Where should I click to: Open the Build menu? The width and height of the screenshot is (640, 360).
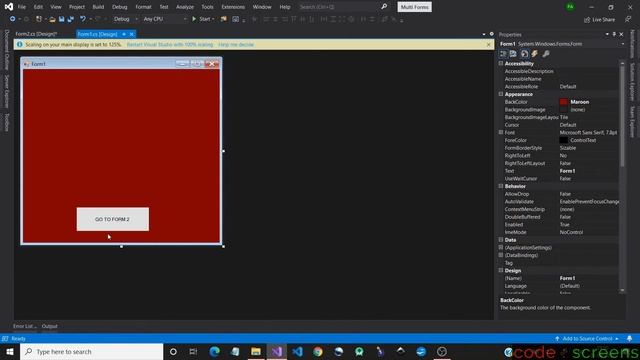coord(98,7)
